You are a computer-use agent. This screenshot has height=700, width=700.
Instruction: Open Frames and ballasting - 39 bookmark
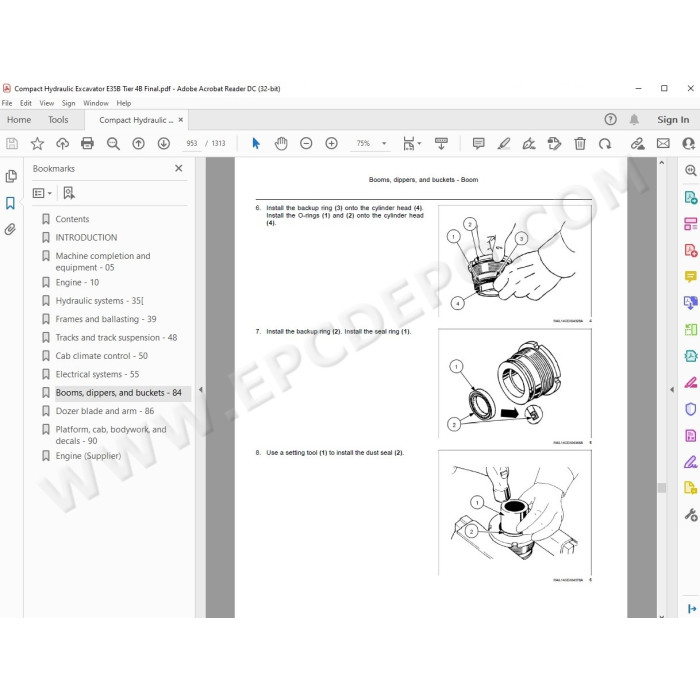click(105, 319)
